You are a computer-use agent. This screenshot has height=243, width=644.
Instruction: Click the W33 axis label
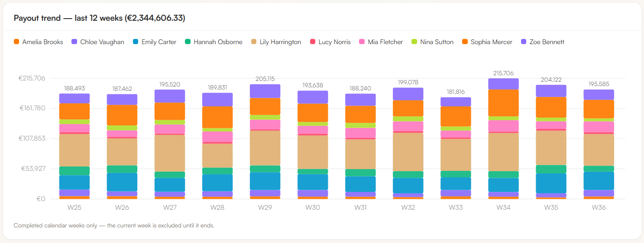coord(456,208)
